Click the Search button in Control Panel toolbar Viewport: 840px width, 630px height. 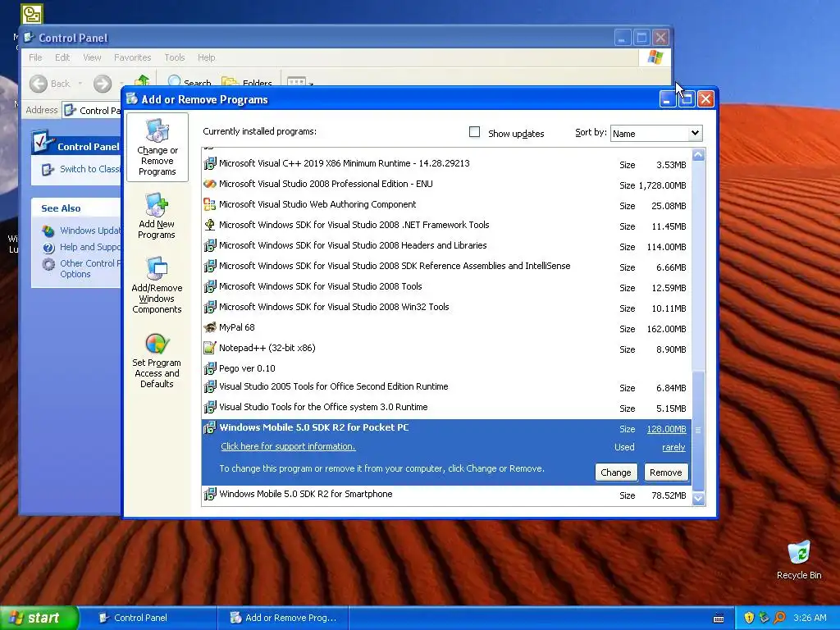(189, 82)
